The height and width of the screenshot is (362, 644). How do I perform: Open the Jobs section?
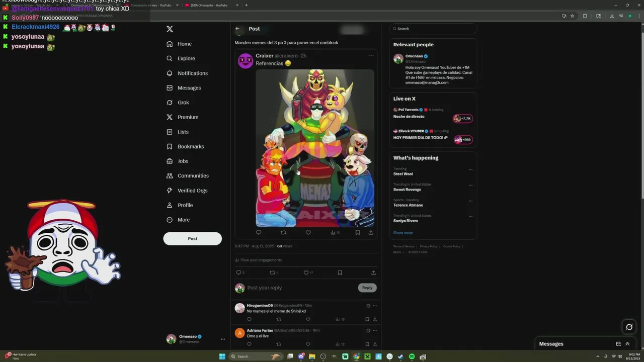tap(177, 161)
